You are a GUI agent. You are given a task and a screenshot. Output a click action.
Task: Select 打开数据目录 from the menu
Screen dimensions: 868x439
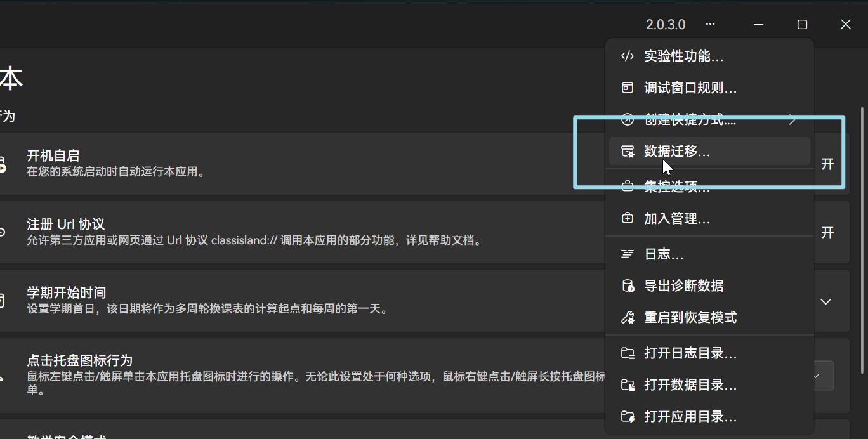(x=690, y=384)
